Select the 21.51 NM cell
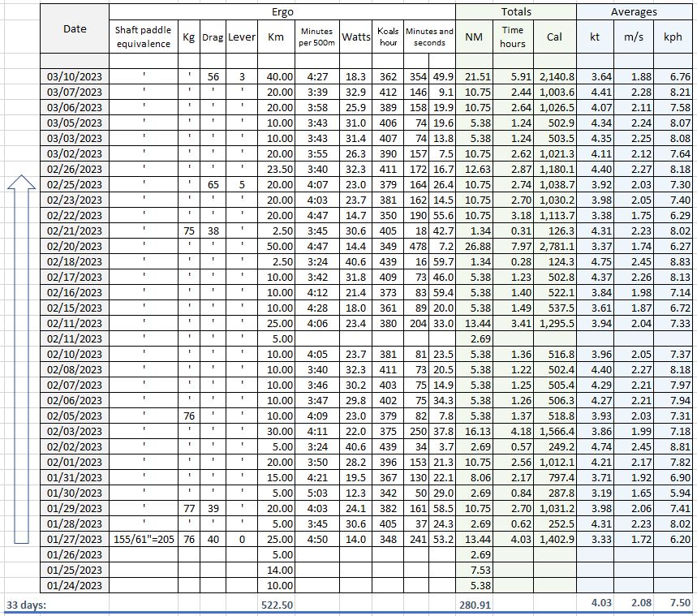This screenshot has height=616, width=697. coord(474,76)
